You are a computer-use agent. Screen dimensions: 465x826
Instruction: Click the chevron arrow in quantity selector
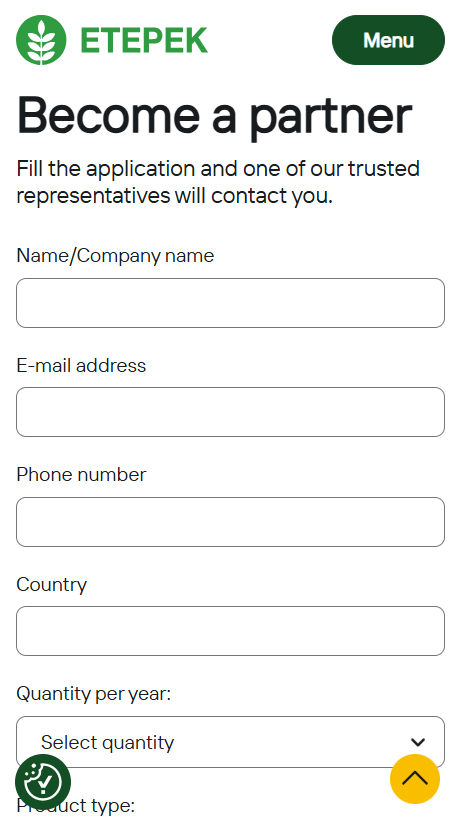tap(418, 742)
